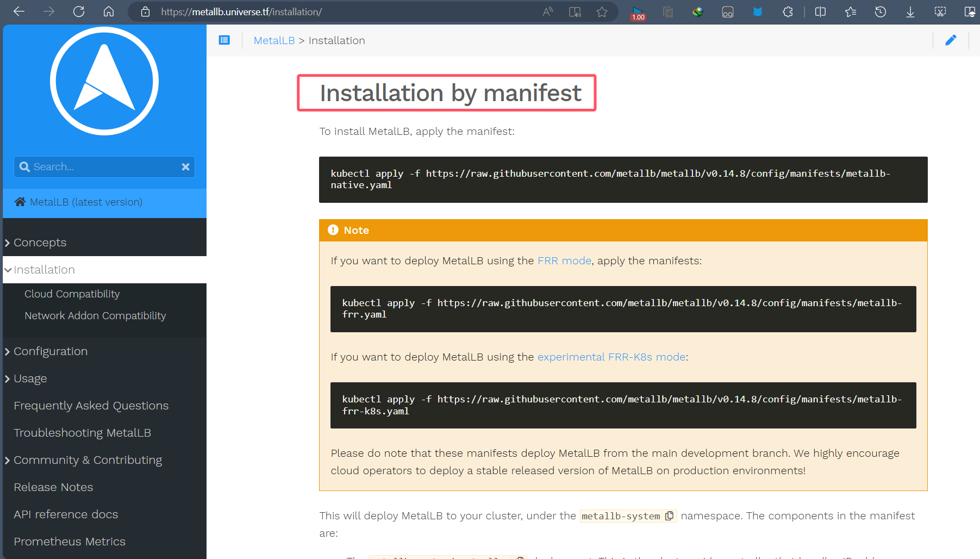Follow the experimental FRR-K8s mode link
The width and height of the screenshot is (980, 559).
[611, 357]
